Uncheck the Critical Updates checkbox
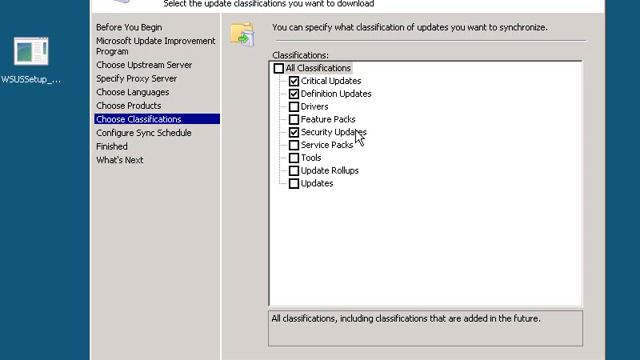640x360 pixels. (x=294, y=81)
